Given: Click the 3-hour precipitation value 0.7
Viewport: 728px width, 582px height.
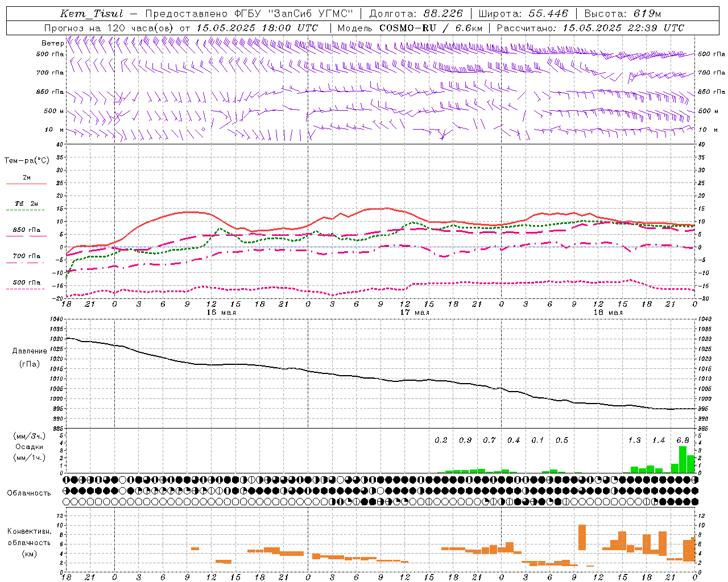Looking at the screenshot, I should (489, 440).
